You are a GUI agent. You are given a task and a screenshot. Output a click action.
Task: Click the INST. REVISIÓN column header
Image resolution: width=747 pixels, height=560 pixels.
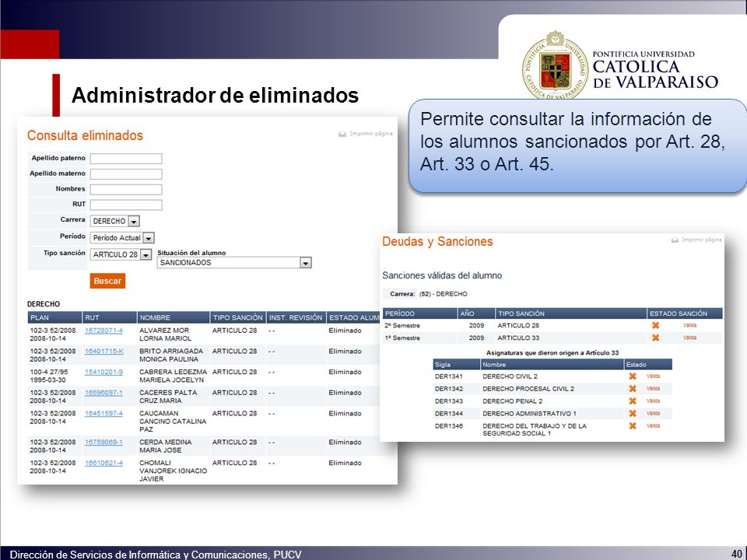(296, 317)
